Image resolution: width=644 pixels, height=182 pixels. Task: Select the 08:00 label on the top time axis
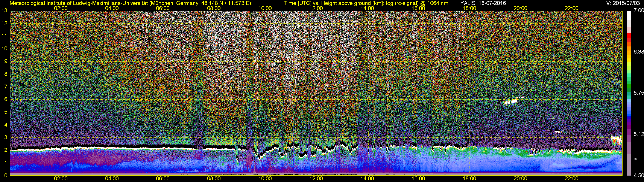tap(214, 8)
